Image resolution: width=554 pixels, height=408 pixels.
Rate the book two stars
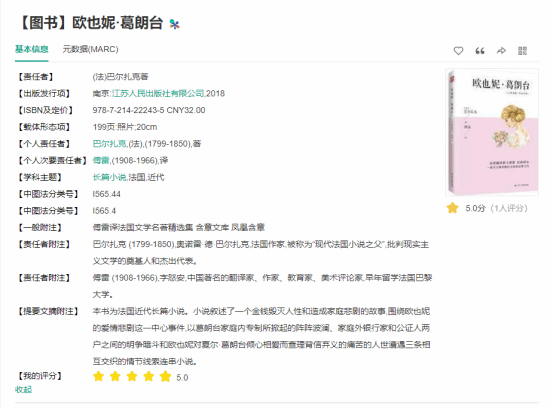pyautogui.click(x=115, y=376)
